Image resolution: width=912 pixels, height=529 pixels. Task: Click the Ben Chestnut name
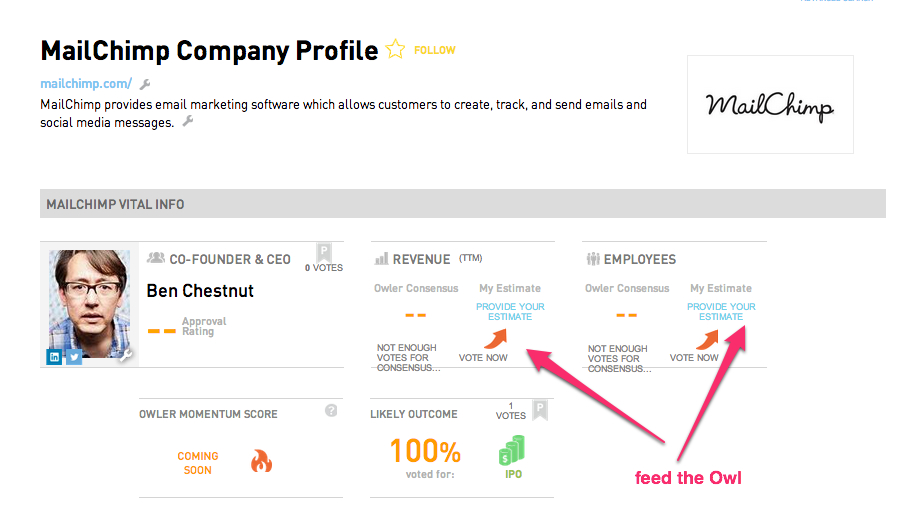coord(200,291)
